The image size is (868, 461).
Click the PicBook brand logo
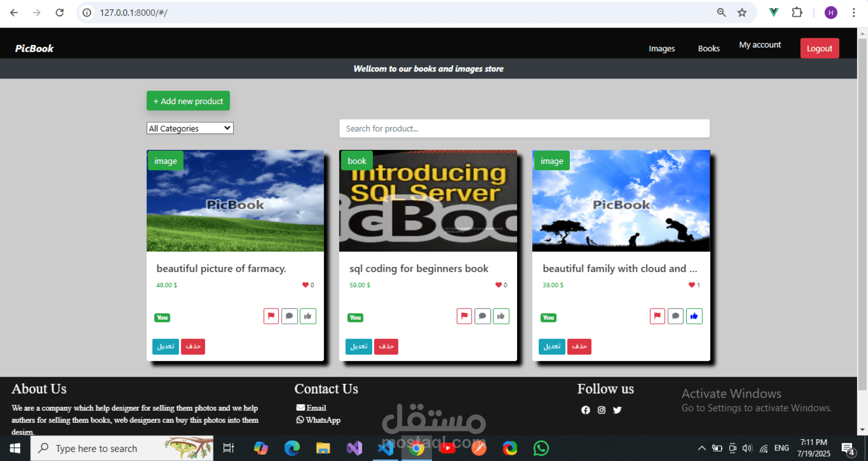click(34, 49)
